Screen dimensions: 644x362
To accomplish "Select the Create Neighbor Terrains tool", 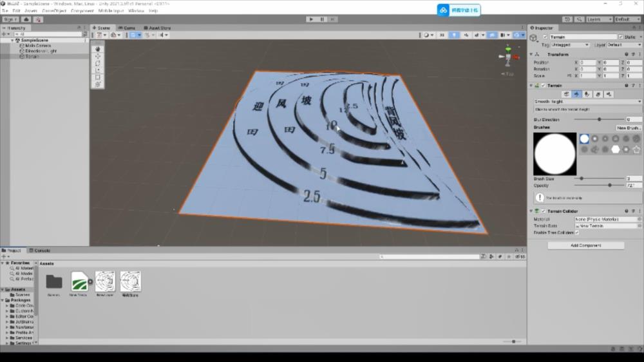I will 566,94.
